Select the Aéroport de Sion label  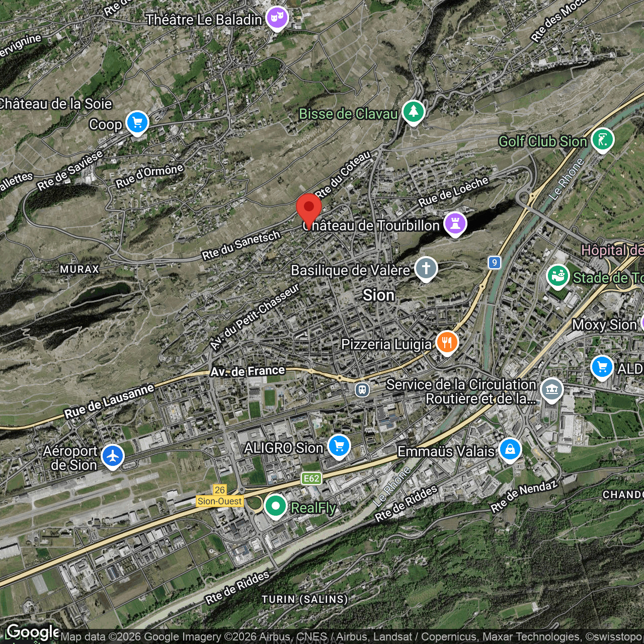pos(71,458)
